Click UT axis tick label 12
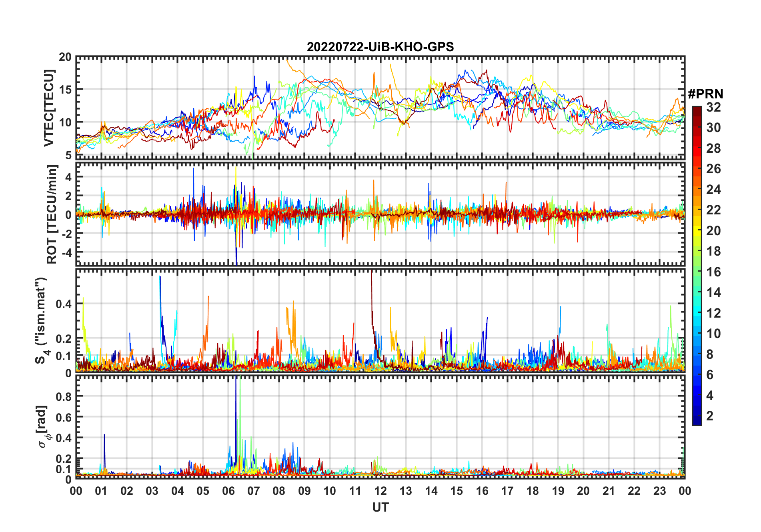761x532 pixels. click(x=380, y=491)
